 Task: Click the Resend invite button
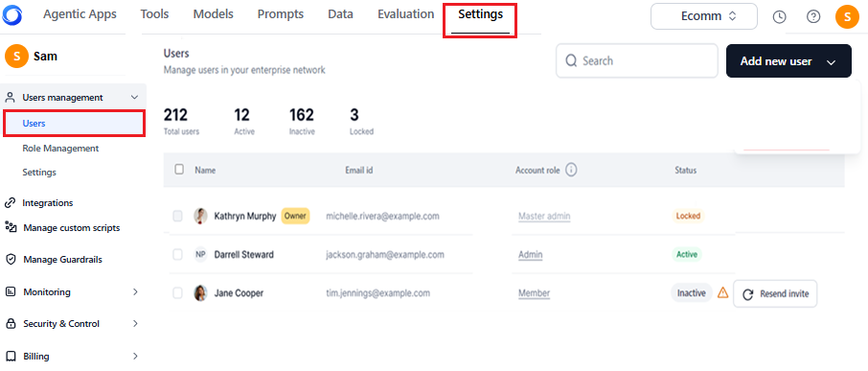click(x=775, y=294)
